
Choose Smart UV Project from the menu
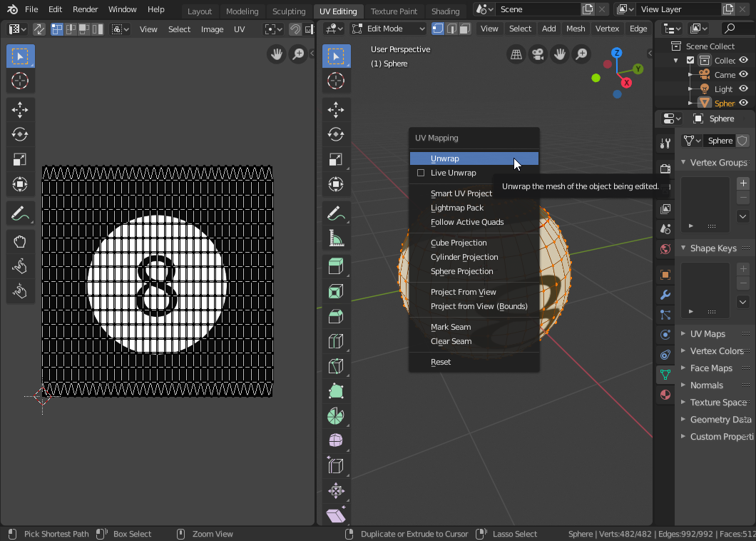coord(461,193)
